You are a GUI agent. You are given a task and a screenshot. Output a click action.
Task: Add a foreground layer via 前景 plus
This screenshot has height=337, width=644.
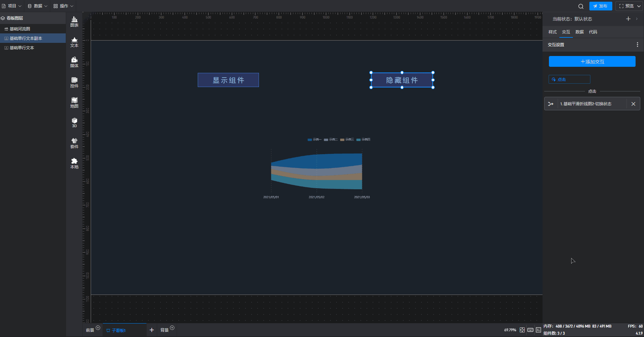(x=98, y=328)
